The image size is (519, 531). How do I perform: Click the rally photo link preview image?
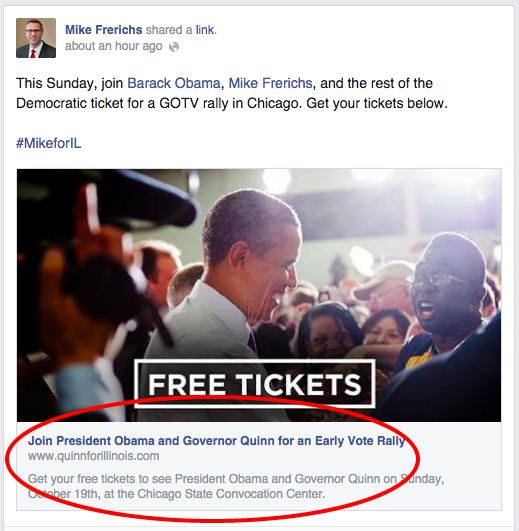point(259,295)
